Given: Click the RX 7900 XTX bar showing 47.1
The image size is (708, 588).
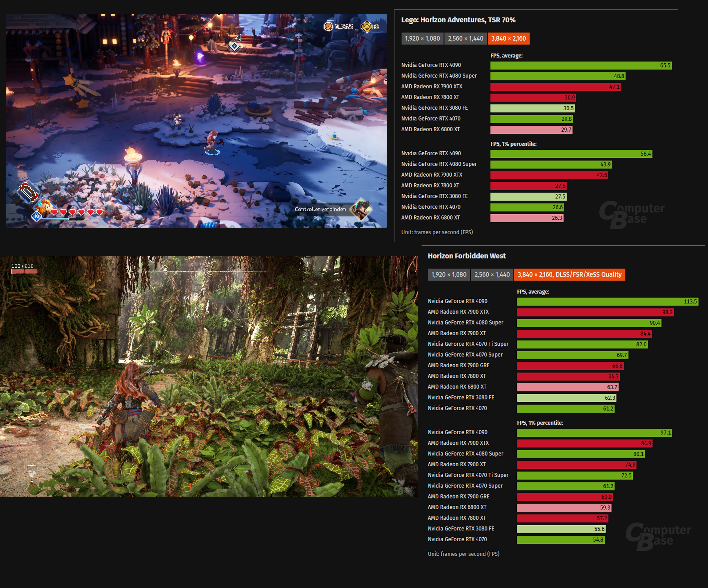Looking at the screenshot, I should pos(555,87).
